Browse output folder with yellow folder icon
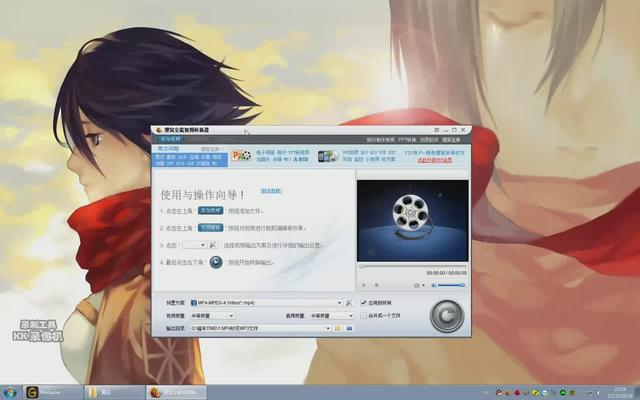Viewport: 640px width, 400px height. click(x=338, y=328)
